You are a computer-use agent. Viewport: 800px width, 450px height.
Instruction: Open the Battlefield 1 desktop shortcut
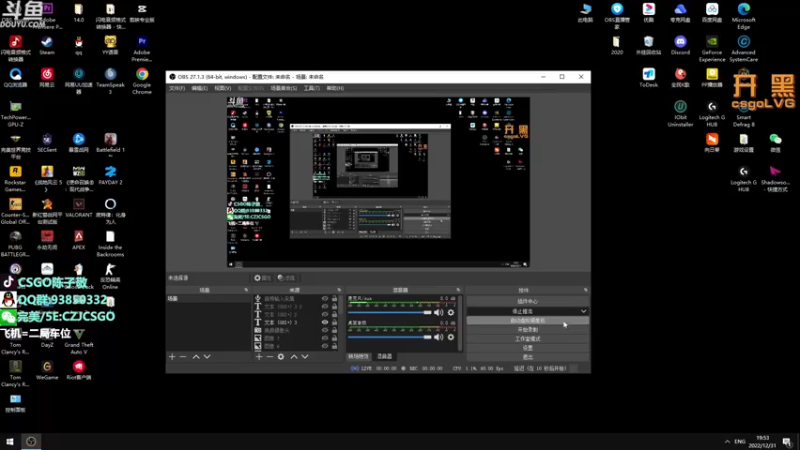pos(110,143)
